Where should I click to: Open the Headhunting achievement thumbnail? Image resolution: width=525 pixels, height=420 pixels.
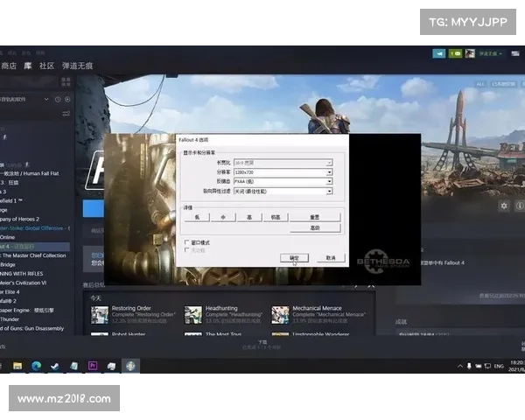tap(193, 314)
